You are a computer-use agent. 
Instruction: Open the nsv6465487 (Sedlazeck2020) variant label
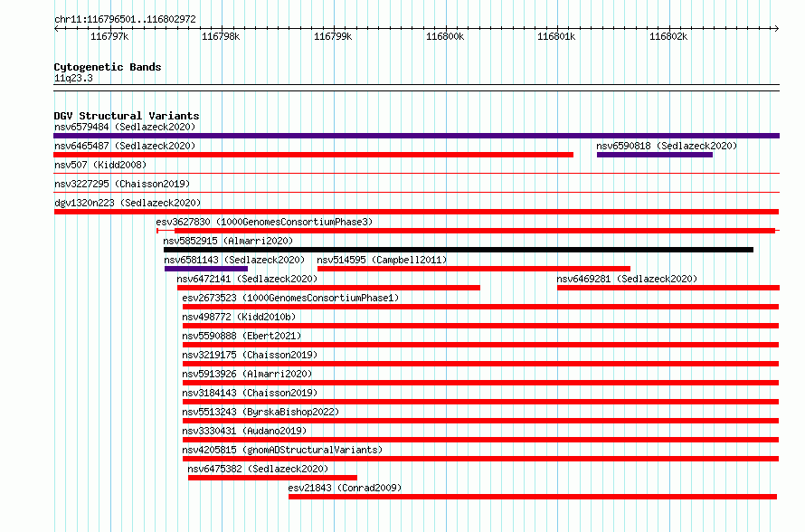click(x=125, y=146)
